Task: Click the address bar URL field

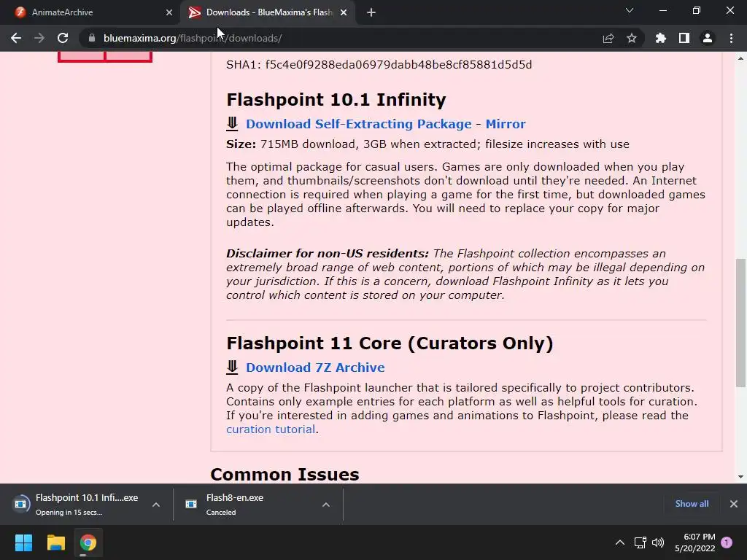Action: pyautogui.click(x=343, y=38)
